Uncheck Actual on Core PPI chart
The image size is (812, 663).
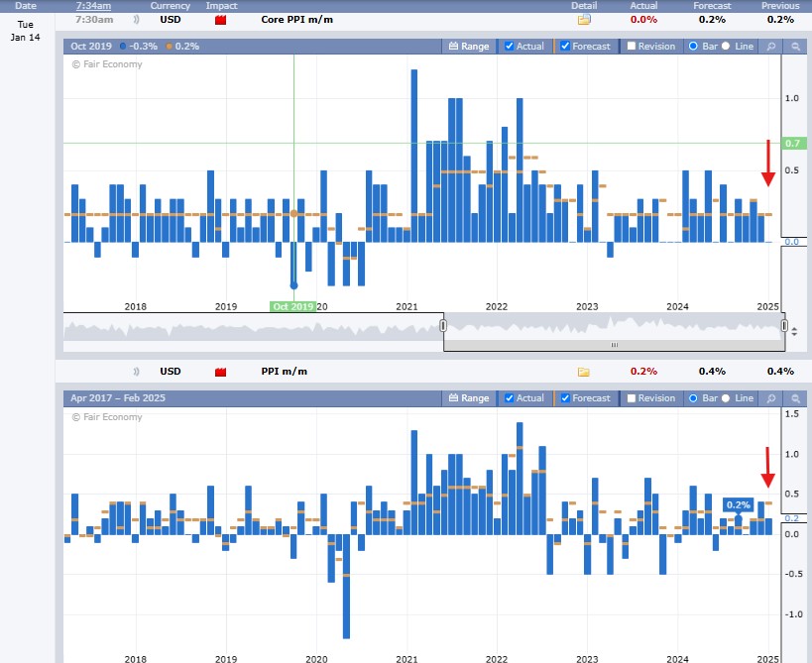(x=510, y=46)
